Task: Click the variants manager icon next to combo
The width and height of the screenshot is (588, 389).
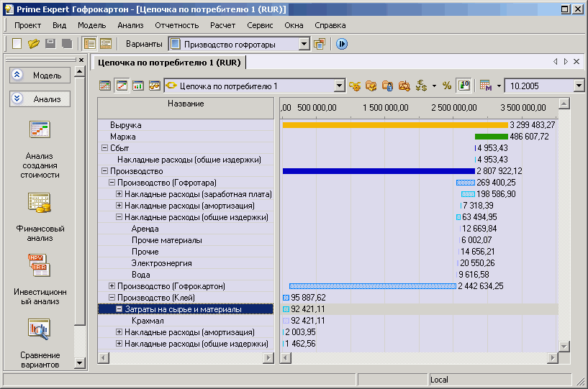Action: click(x=320, y=44)
